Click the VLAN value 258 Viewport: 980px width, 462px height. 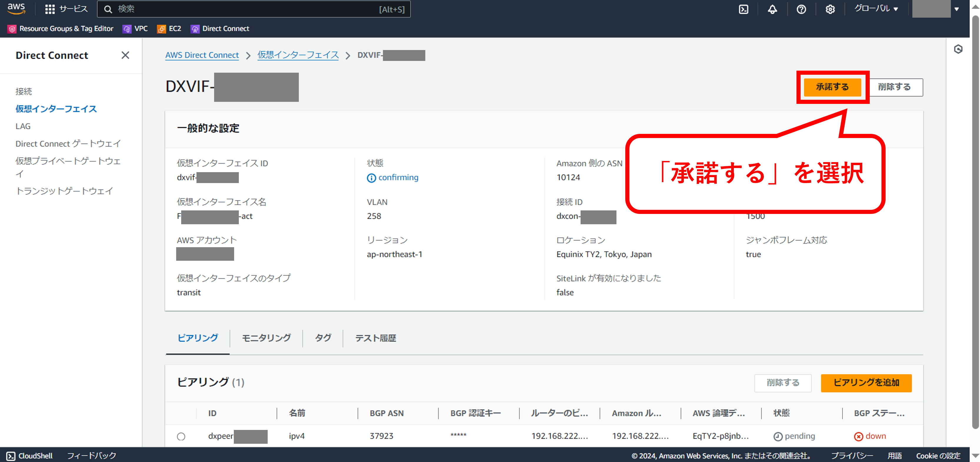pyautogui.click(x=374, y=216)
